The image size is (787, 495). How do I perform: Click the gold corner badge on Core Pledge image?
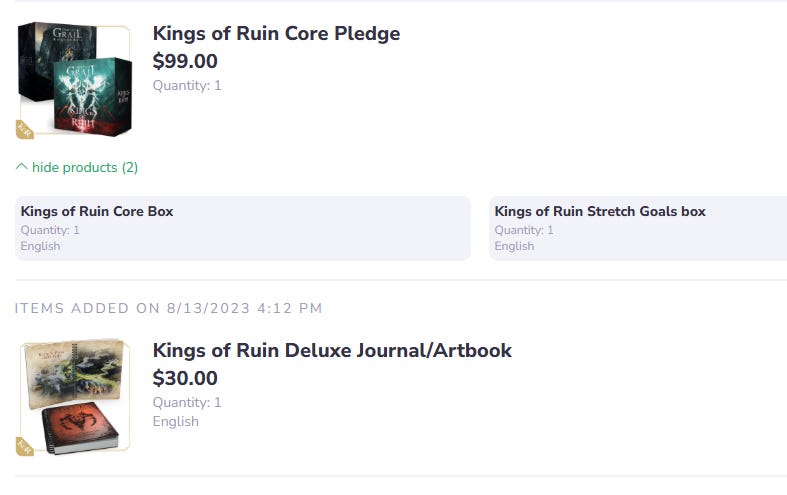click(25, 129)
